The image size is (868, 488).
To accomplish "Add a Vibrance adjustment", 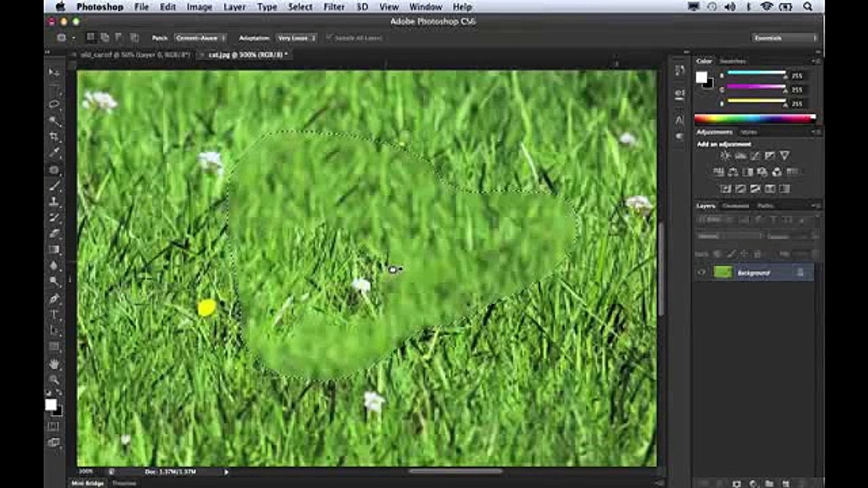I will click(785, 156).
